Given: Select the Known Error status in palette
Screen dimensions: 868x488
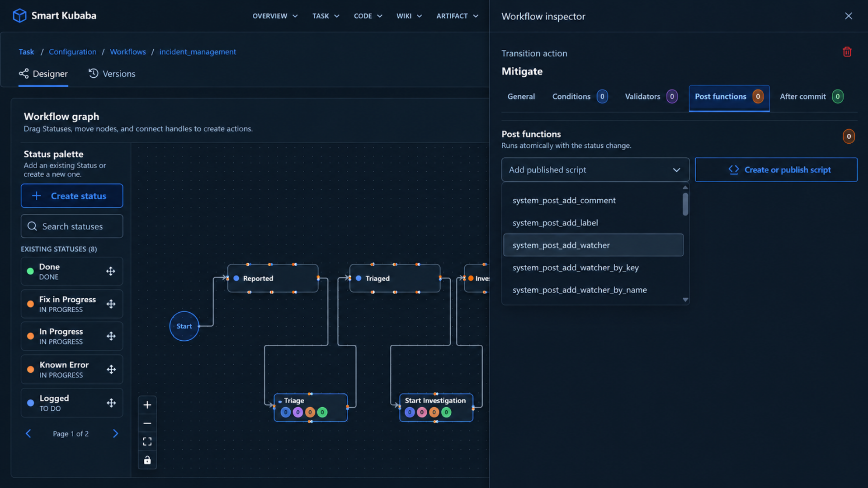Looking at the screenshot, I should (72, 370).
